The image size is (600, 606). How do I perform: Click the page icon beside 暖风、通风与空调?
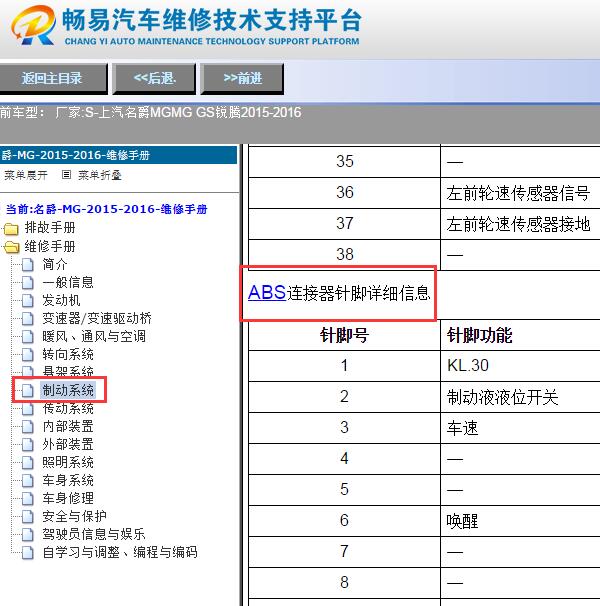27,336
